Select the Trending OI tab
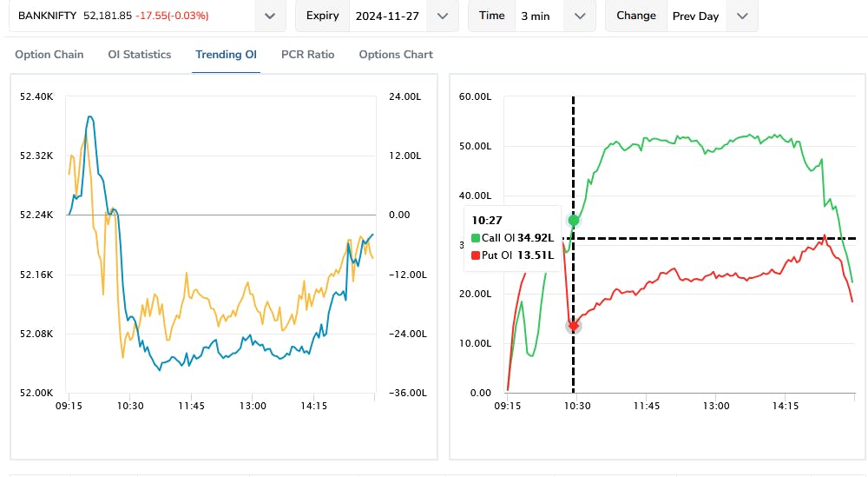The image size is (868, 477). (226, 55)
